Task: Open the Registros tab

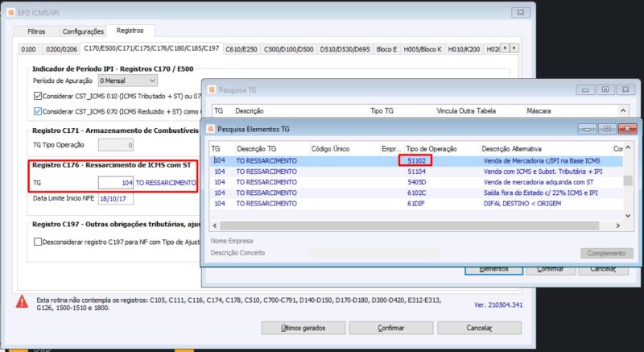Action: pyautogui.click(x=130, y=31)
